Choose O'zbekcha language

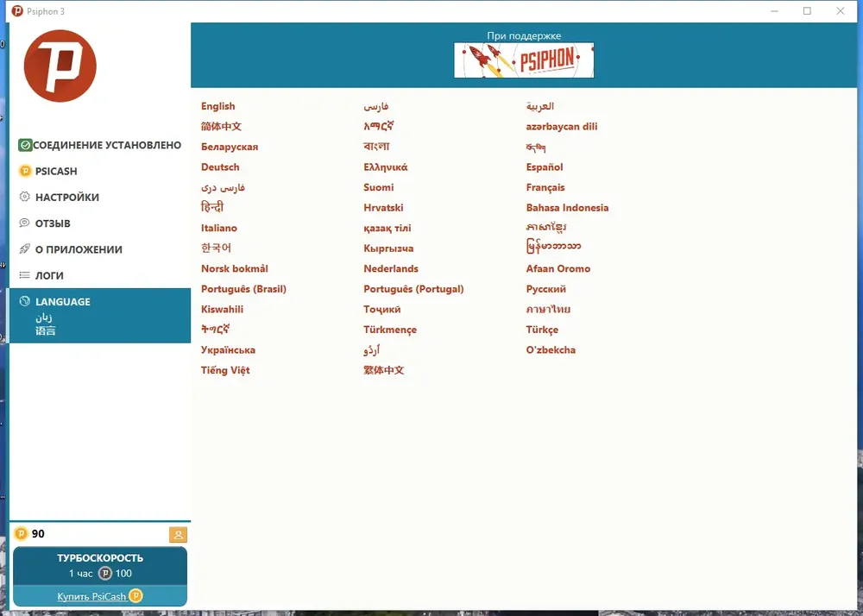tap(551, 350)
